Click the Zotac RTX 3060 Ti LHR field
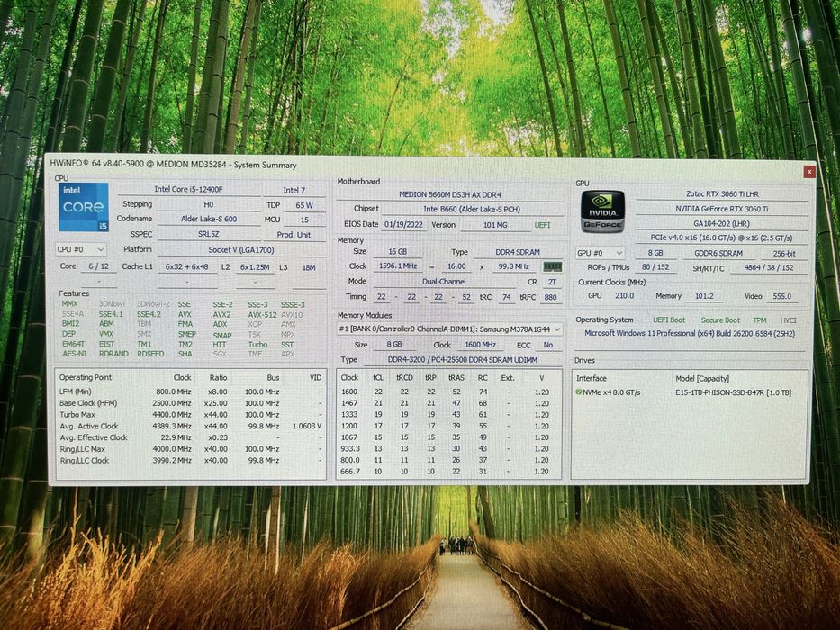The width and height of the screenshot is (840, 630). pyautogui.click(x=722, y=193)
